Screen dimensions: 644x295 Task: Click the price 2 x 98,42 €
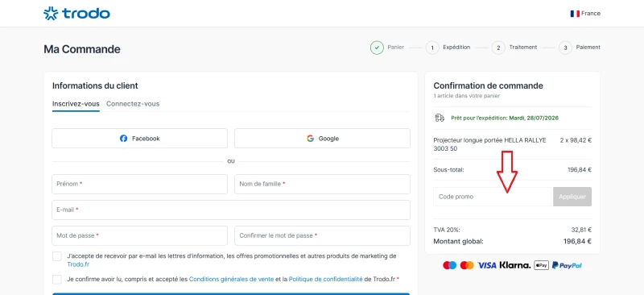click(x=576, y=140)
